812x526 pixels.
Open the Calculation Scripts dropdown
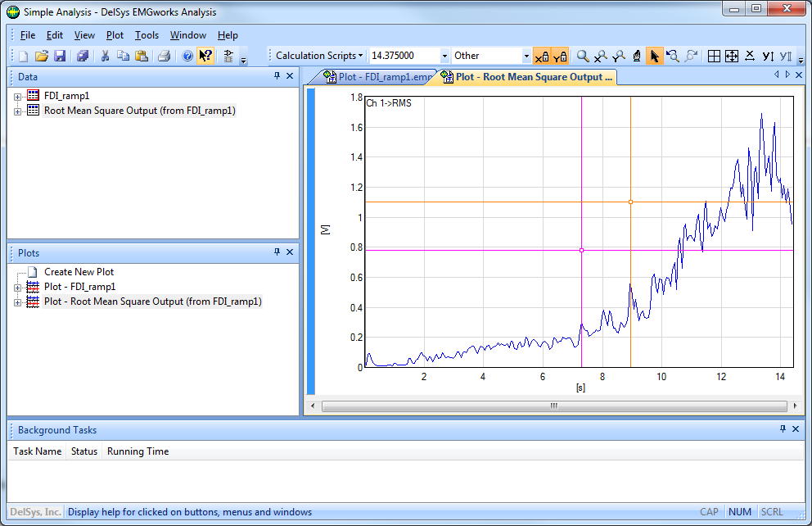point(319,56)
